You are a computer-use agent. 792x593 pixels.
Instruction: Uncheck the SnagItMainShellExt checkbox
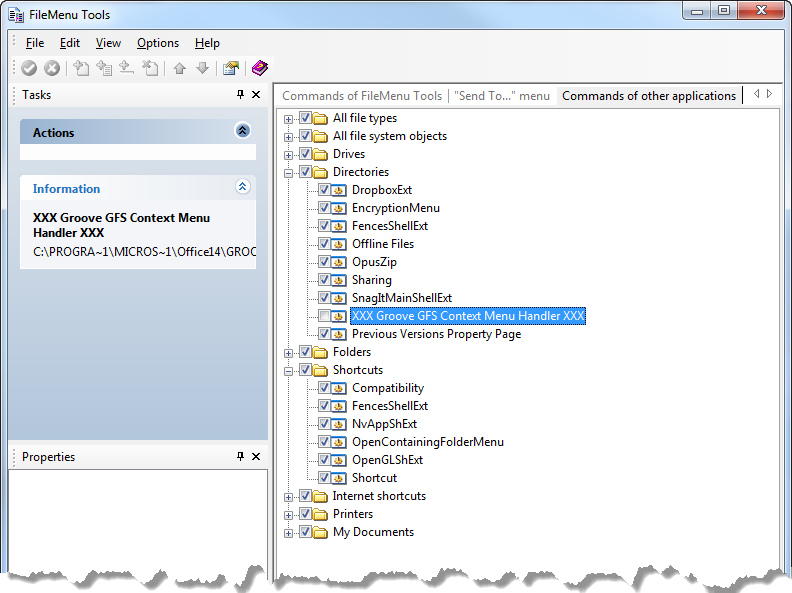point(324,298)
